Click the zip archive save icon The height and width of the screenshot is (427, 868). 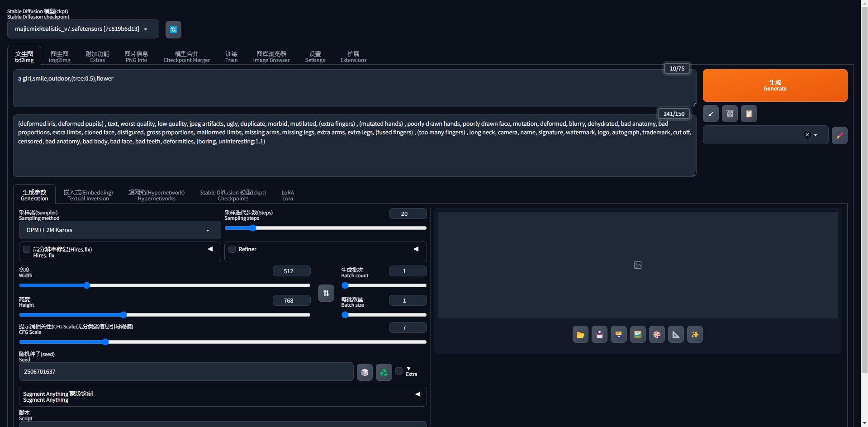618,335
